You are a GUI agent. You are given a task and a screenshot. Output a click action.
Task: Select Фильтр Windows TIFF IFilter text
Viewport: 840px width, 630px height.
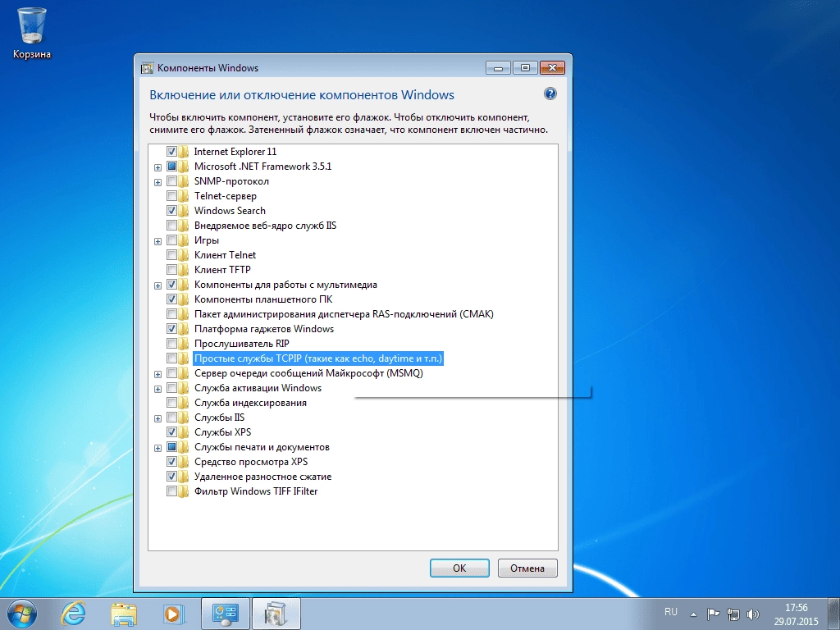click(x=256, y=491)
